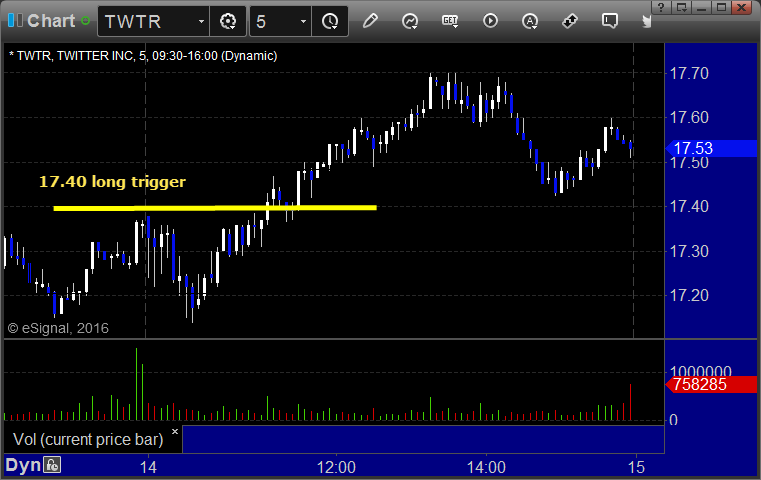Image resolution: width=761 pixels, height=480 pixels.
Task: Click the 17.70 price axis label
Action: (689, 73)
